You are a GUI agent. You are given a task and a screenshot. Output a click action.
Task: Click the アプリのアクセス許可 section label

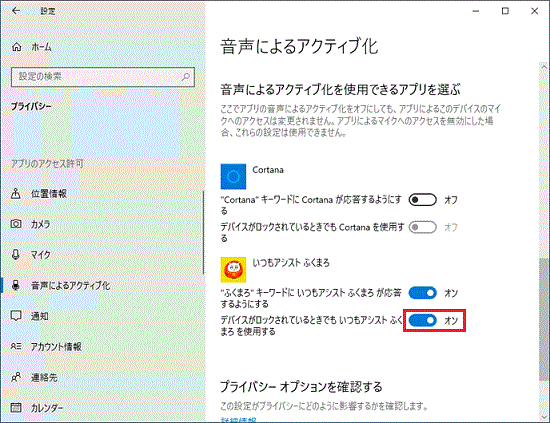coord(47,163)
